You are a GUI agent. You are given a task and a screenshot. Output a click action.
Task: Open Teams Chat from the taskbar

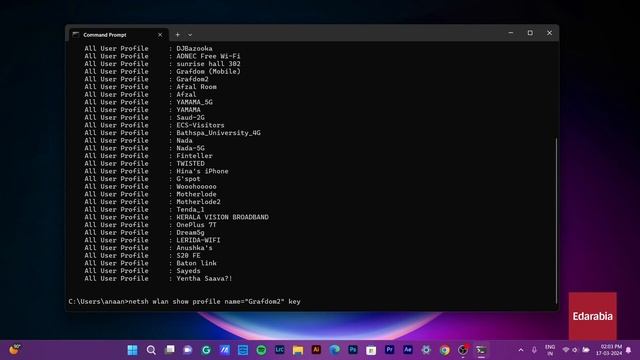[x=188, y=350]
